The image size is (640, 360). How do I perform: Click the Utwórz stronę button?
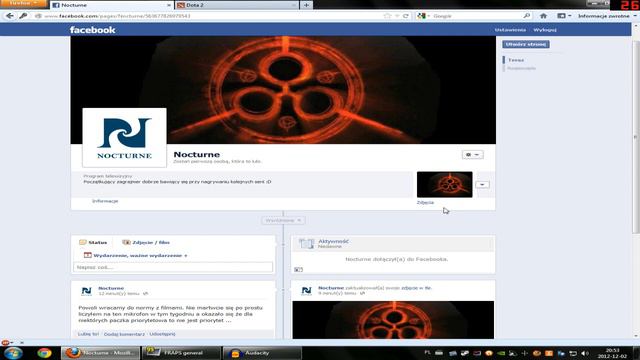pyautogui.click(x=526, y=44)
